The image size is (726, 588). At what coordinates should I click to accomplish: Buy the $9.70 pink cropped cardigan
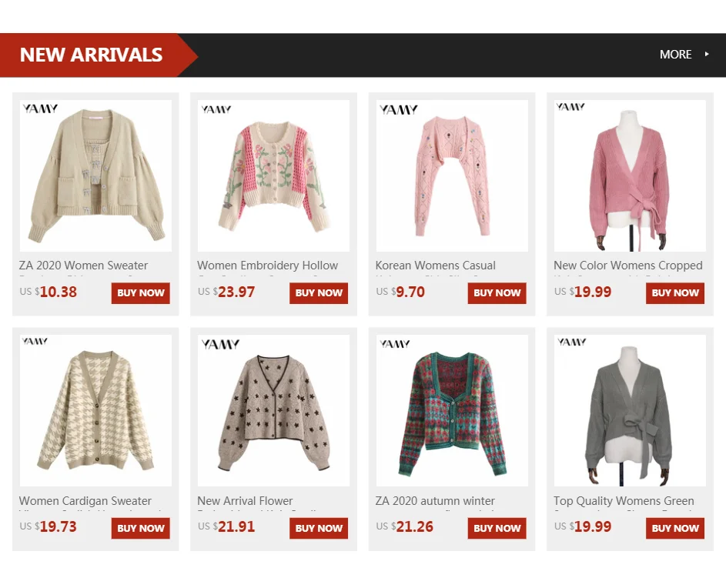(497, 293)
